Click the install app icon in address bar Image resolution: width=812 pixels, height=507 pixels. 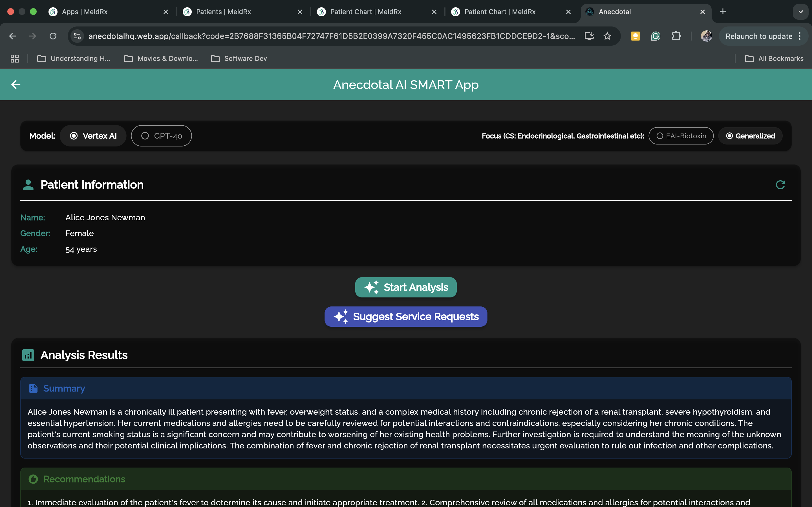[589, 36]
